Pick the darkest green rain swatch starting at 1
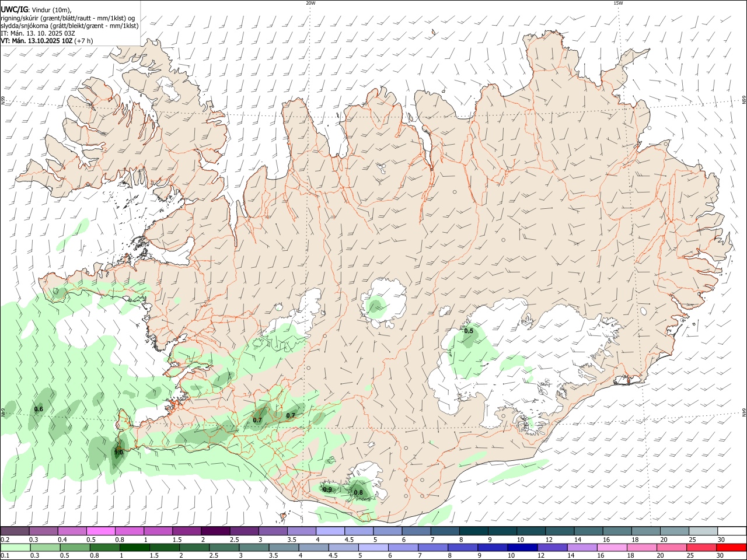Image resolution: width=747 pixels, height=560 pixels. 134,547
